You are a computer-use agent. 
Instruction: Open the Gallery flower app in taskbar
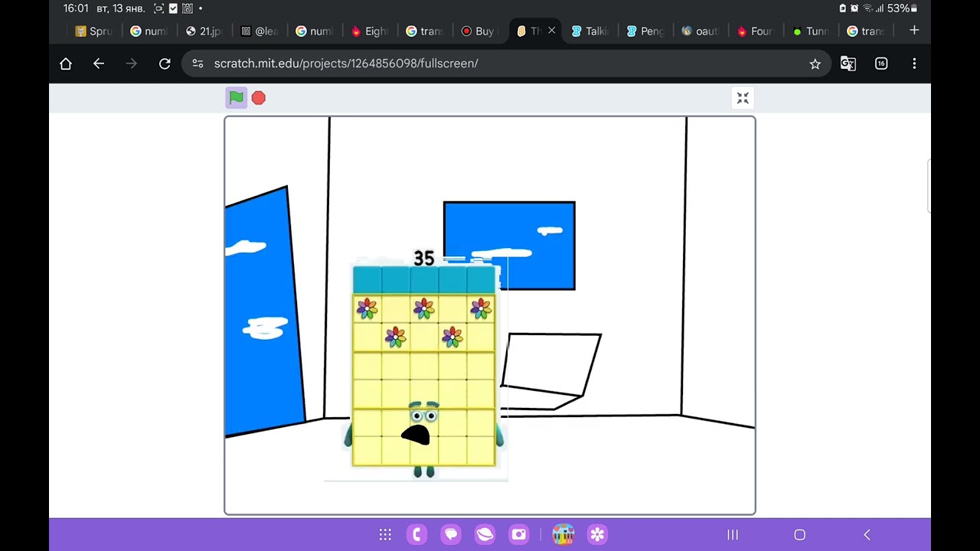pyautogui.click(x=597, y=535)
